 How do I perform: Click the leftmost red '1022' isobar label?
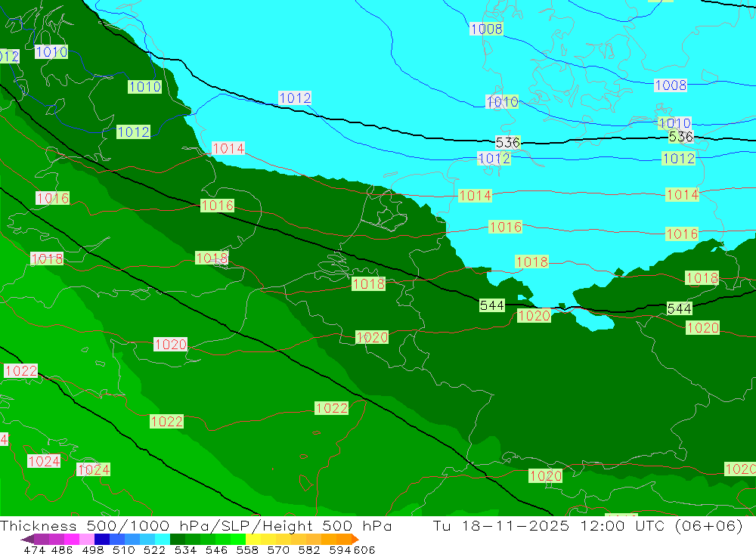[20, 370]
